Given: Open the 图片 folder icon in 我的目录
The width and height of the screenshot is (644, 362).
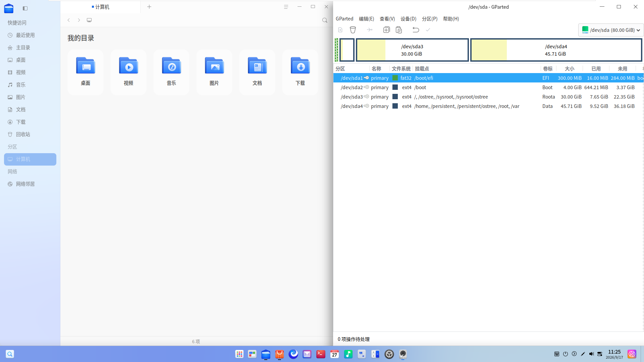Looking at the screenshot, I should (x=214, y=72).
